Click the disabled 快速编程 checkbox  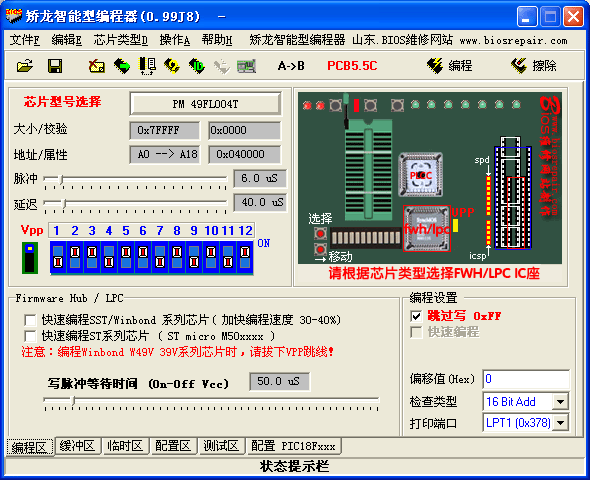pos(416,332)
